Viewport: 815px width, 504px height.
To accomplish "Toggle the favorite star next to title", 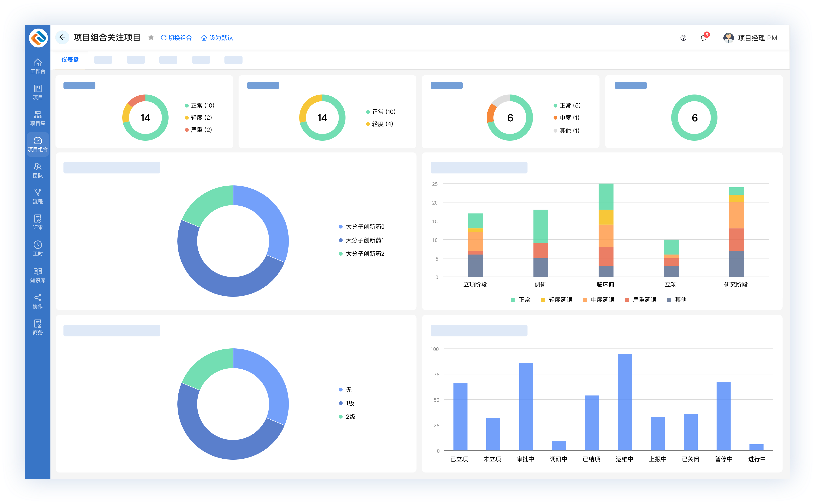I will [151, 38].
